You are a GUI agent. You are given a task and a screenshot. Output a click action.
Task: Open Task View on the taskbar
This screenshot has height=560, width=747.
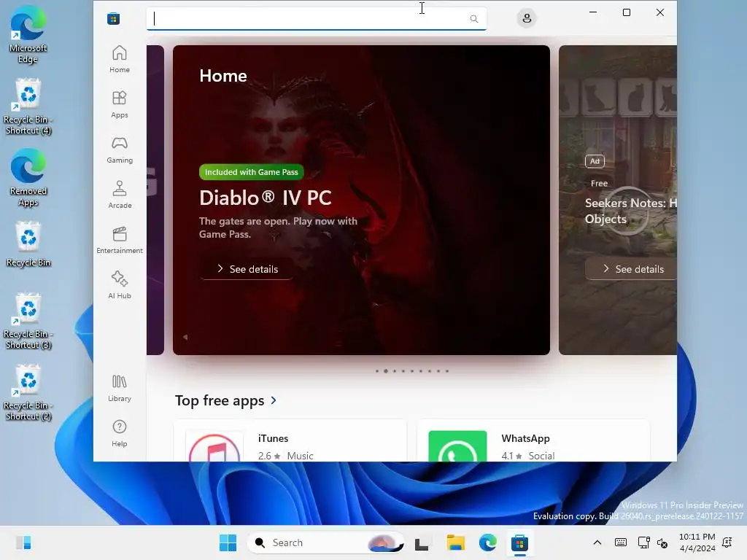(x=422, y=542)
